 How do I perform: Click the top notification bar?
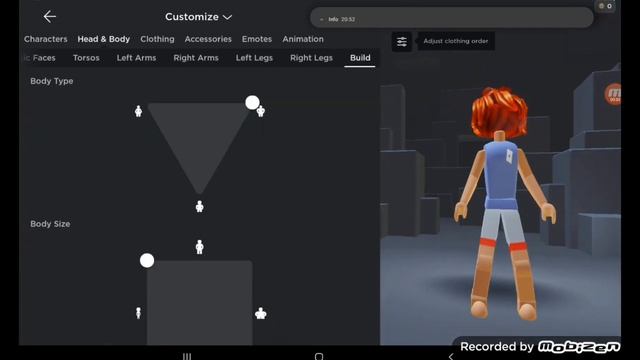click(452, 19)
